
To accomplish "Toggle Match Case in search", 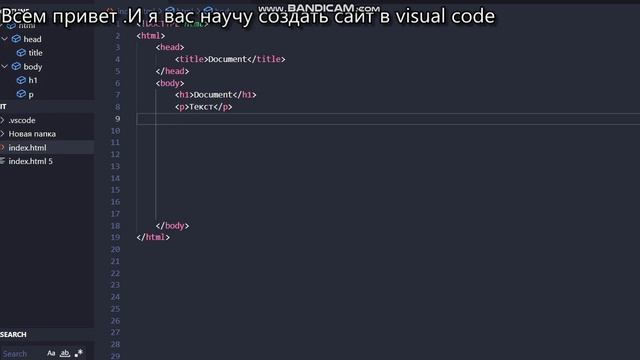I will 51,353.
